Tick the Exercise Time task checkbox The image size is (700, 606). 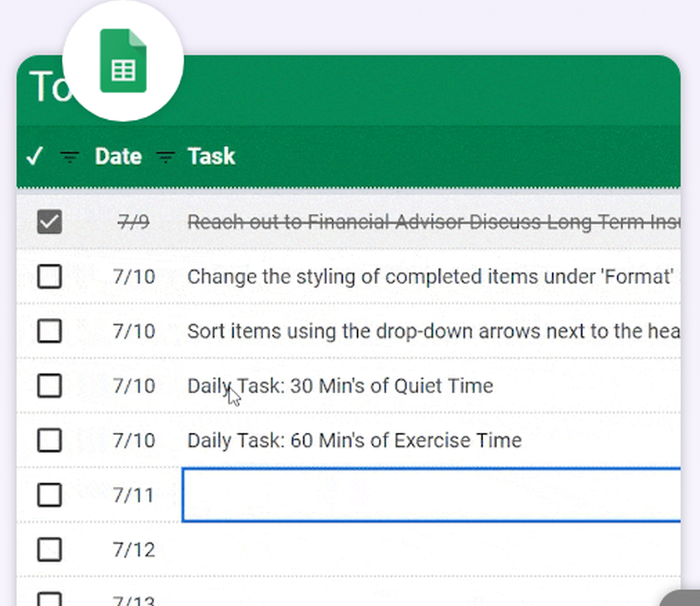[49, 440]
